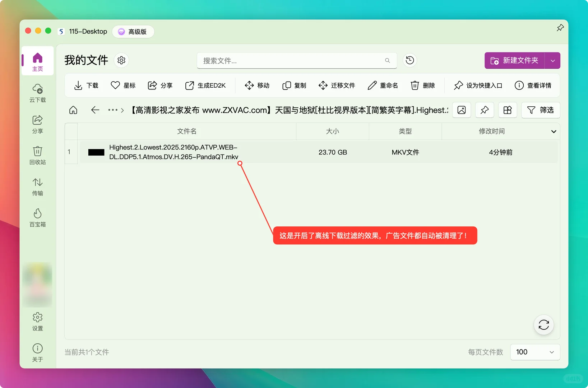Star the file using 星标

pyautogui.click(x=123, y=86)
